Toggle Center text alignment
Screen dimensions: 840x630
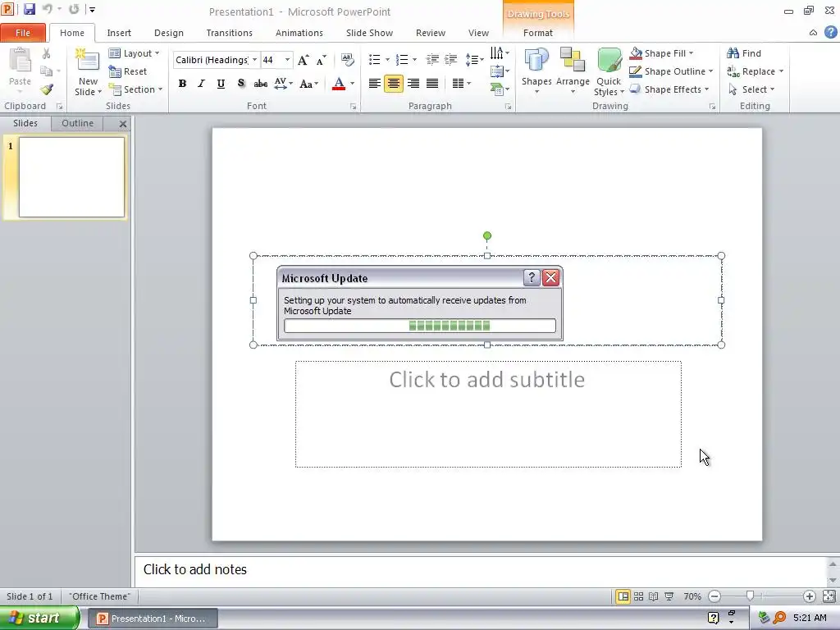click(x=393, y=84)
